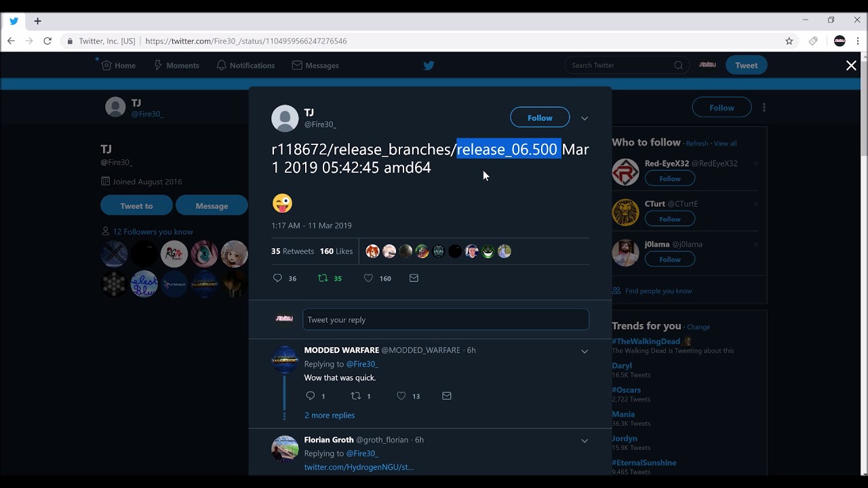Follow Red-EyeX32 in Who to follow

point(669,178)
